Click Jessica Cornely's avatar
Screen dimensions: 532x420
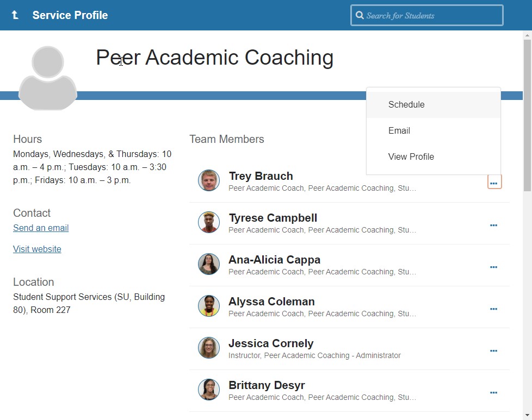209,348
